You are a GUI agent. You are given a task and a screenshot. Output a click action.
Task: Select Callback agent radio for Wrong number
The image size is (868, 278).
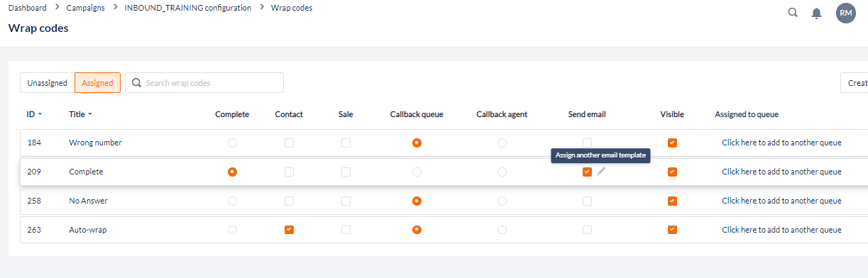[502, 143]
